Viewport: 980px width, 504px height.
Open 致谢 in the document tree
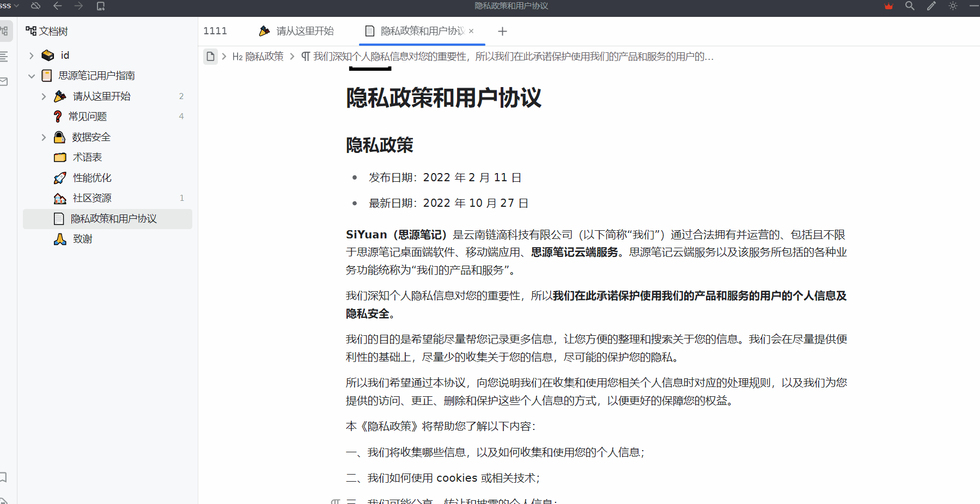pyautogui.click(x=83, y=239)
